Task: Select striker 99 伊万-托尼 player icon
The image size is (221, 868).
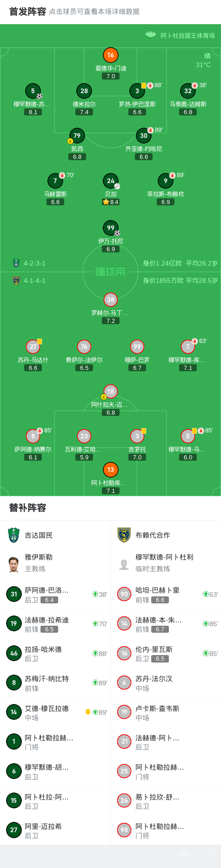Action: [x=110, y=228]
